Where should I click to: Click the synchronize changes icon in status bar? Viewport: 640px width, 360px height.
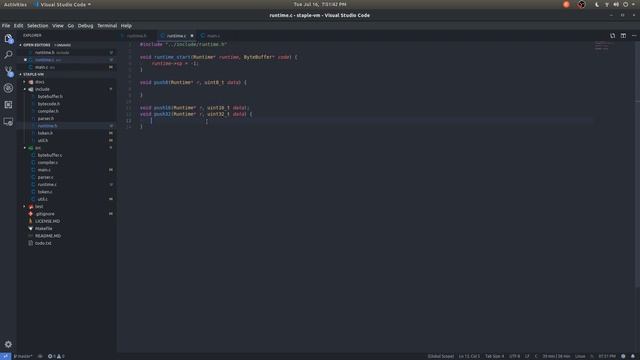tap(40, 356)
